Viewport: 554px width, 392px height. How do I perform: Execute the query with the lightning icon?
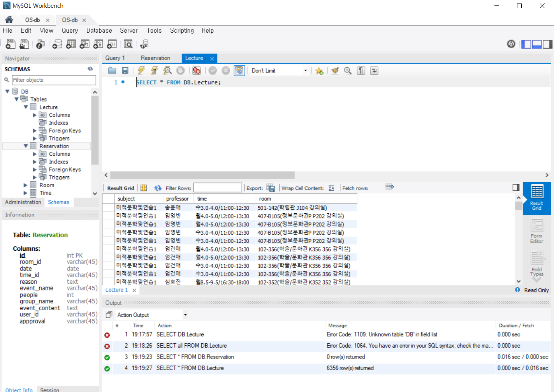pos(141,70)
